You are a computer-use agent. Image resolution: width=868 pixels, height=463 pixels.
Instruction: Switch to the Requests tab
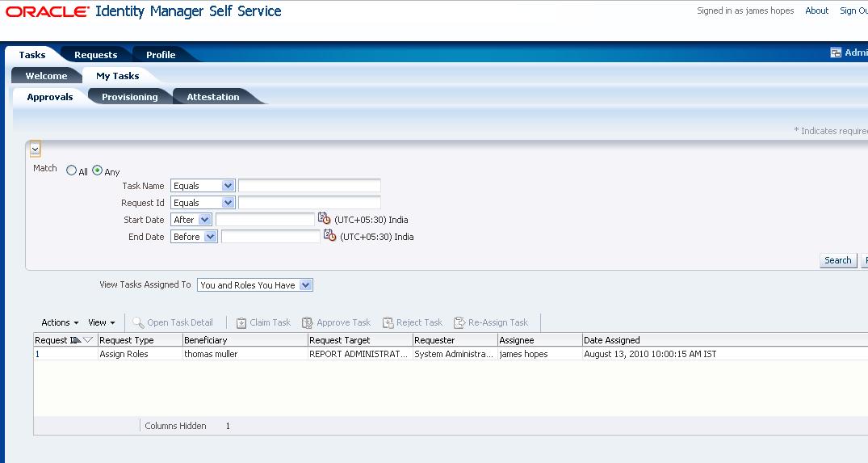point(96,55)
